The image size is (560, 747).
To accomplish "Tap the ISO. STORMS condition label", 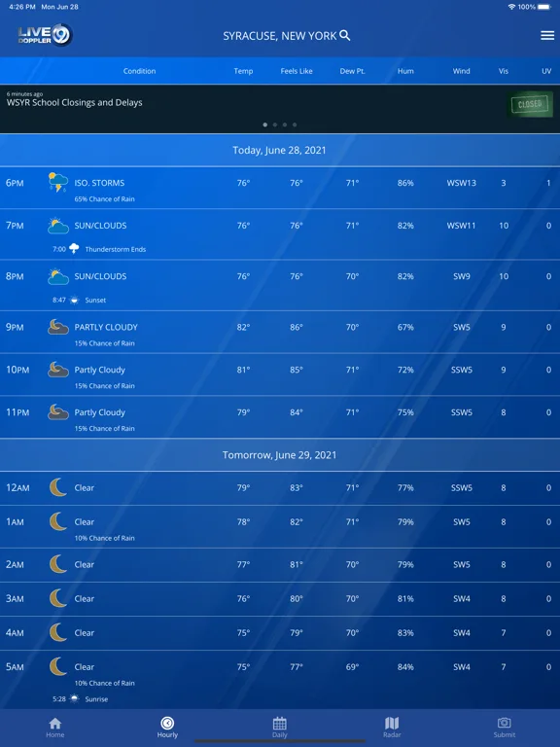I will [x=99, y=183].
